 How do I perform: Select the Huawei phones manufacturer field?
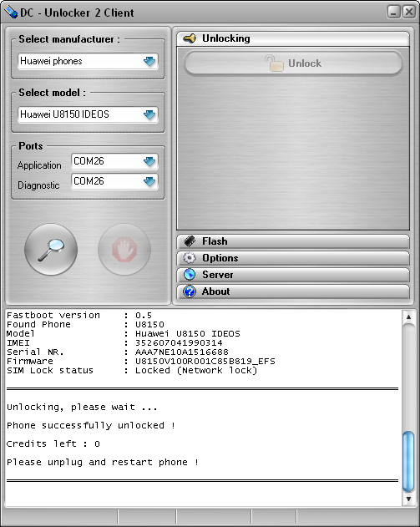88,61
